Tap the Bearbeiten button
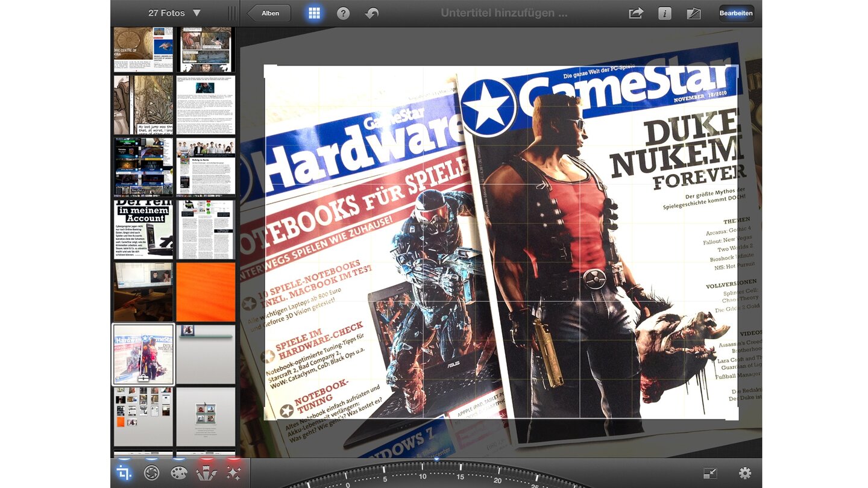The width and height of the screenshot is (868, 488). (x=736, y=13)
